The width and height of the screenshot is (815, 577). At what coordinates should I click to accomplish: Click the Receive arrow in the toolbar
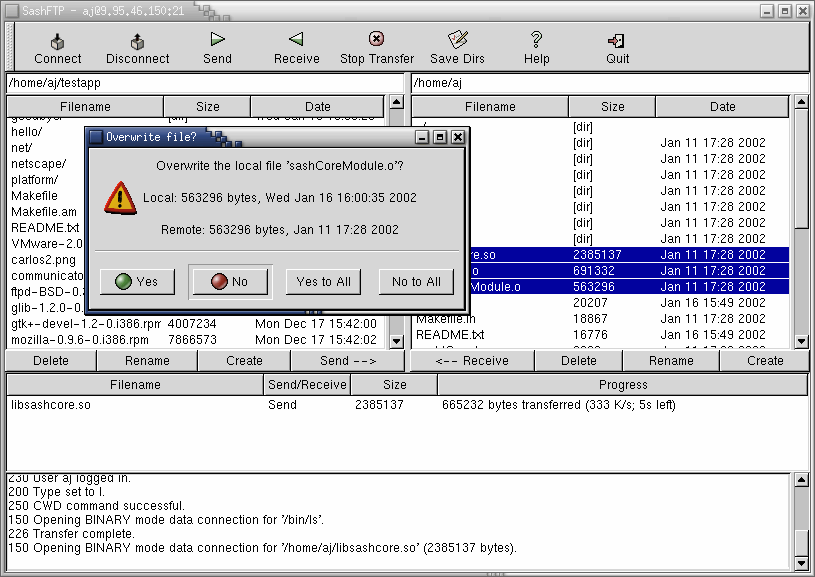[x=296, y=39]
